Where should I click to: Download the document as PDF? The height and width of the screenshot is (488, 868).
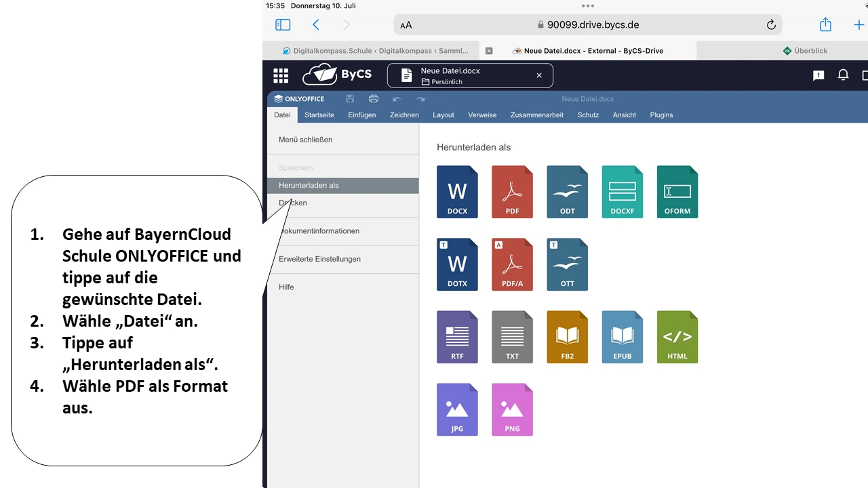[512, 192]
